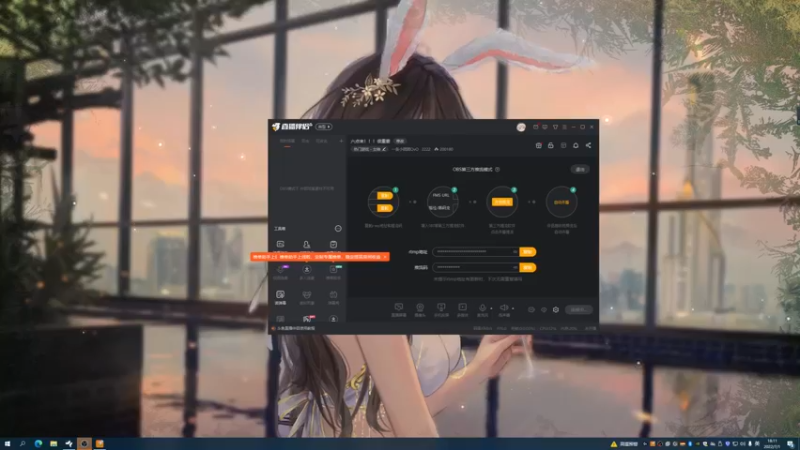
Task: Add camera source from the bottom toolbar
Action: (x=420, y=309)
